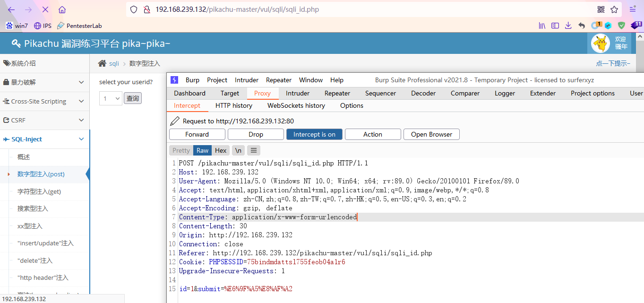The width and height of the screenshot is (644, 303).
Task: Expand the CSRF sidebar section
Action: (44, 121)
